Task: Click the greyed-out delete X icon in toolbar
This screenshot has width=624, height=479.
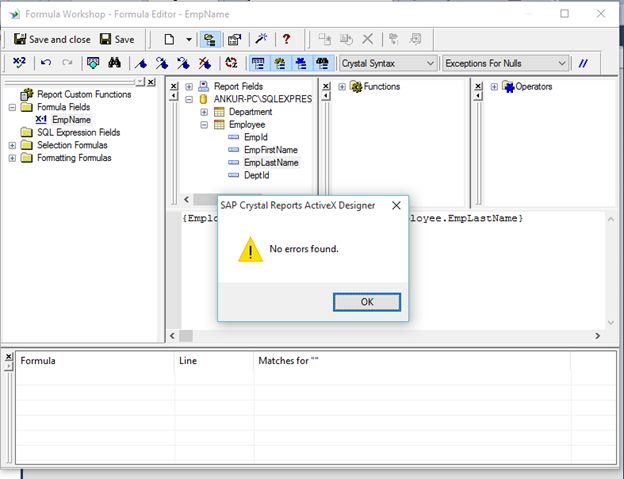Action: point(368,39)
